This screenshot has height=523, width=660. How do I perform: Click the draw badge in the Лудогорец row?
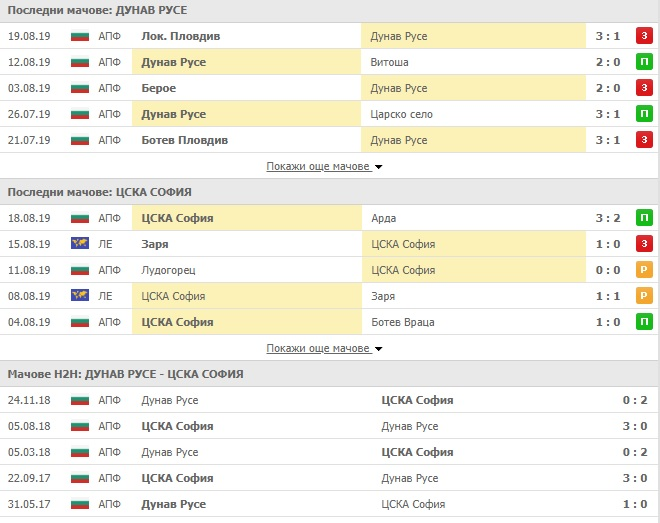(644, 270)
